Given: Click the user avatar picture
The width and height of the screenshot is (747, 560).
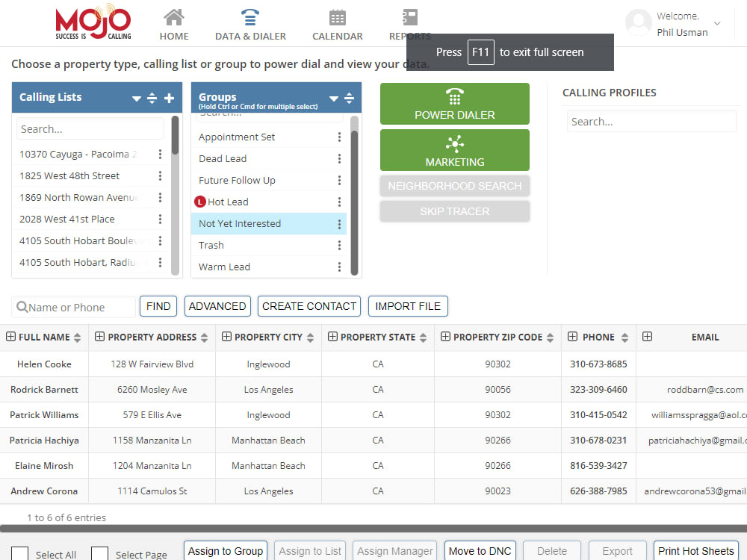Looking at the screenshot, I should point(639,22).
